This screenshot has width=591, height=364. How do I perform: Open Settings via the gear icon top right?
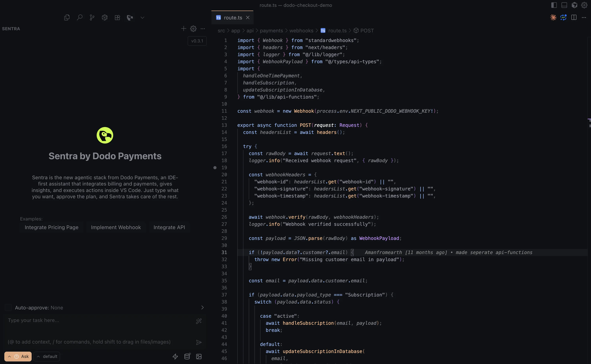point(585,5)
